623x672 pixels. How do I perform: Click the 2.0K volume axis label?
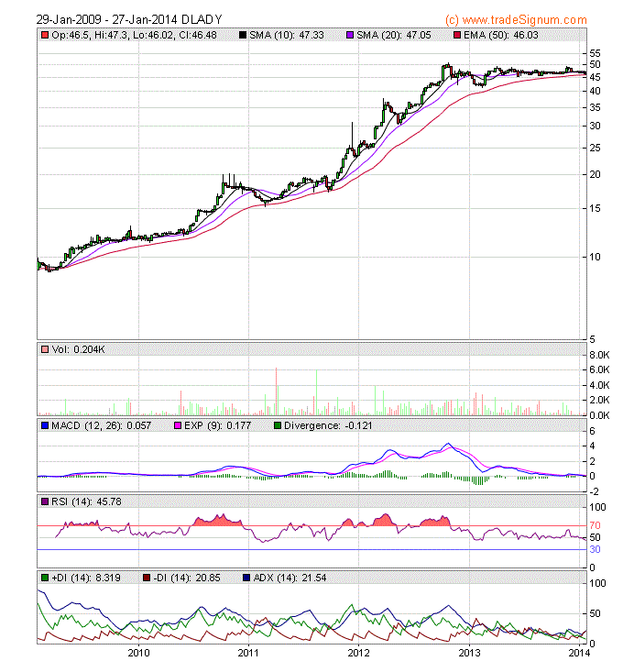(x=599, y=400)
